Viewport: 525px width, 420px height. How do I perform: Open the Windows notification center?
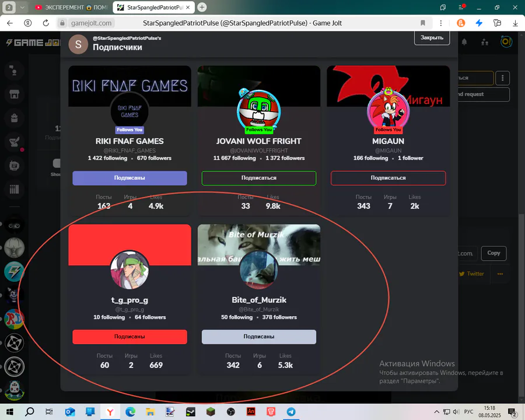tap(512, 412)
